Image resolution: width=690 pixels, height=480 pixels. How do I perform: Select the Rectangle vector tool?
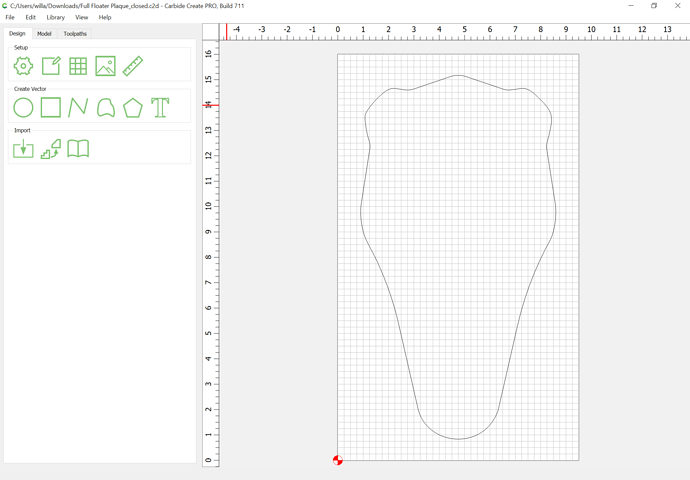click(x=51, y=107)
